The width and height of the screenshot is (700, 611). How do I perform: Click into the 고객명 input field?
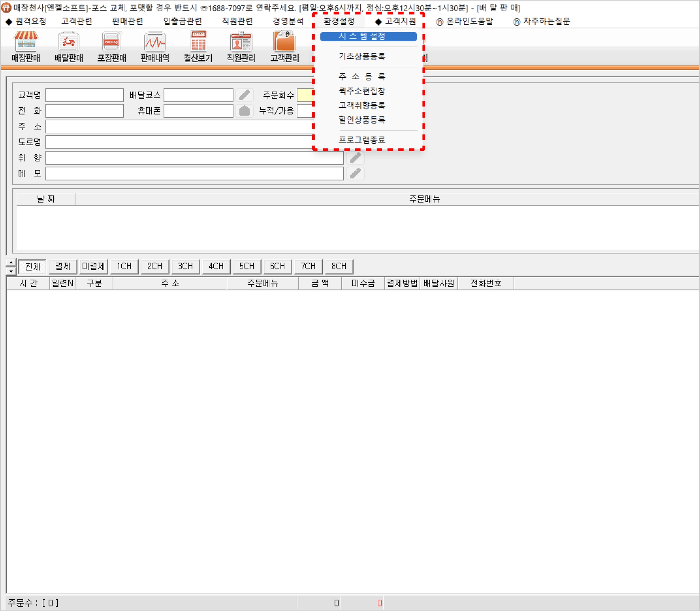pyautogui.click(x=84, y=95)
